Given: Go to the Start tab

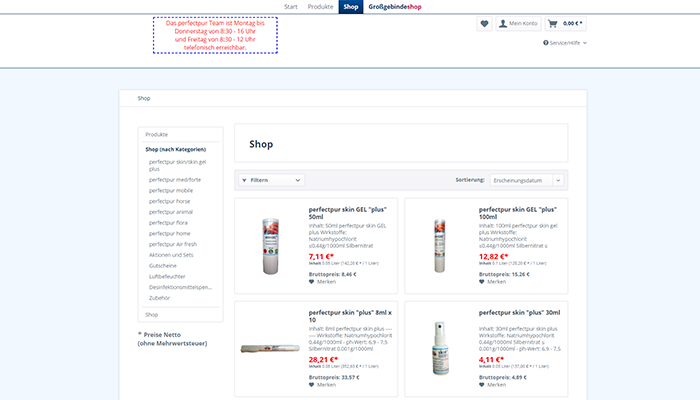Looking at the screenshot, I should pos(291,7).
